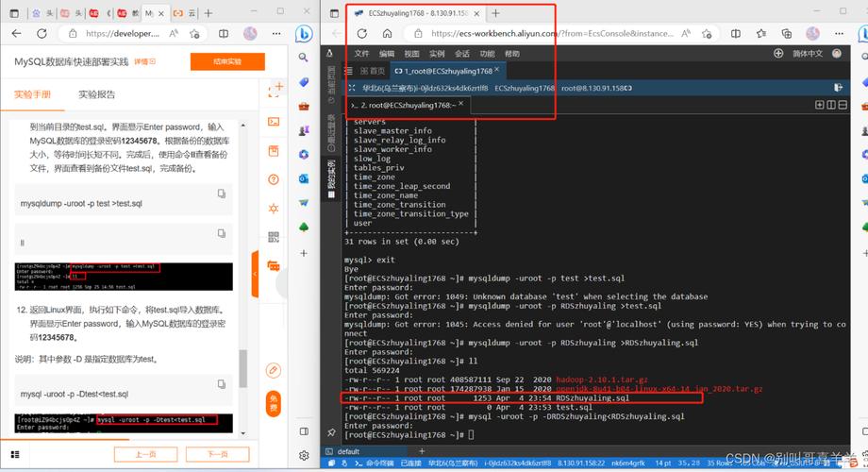
Task: Toggle the sun brightness icon in lab sidebar
Action: (x=274, y=209)
